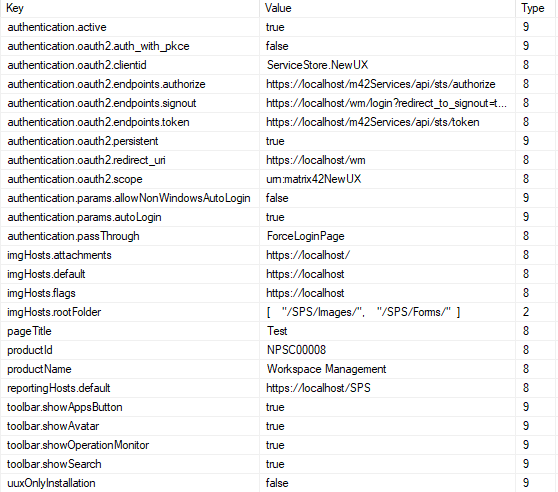
Task: Click type 8 of pageTitle row
Action: click(x=526, y=331)
